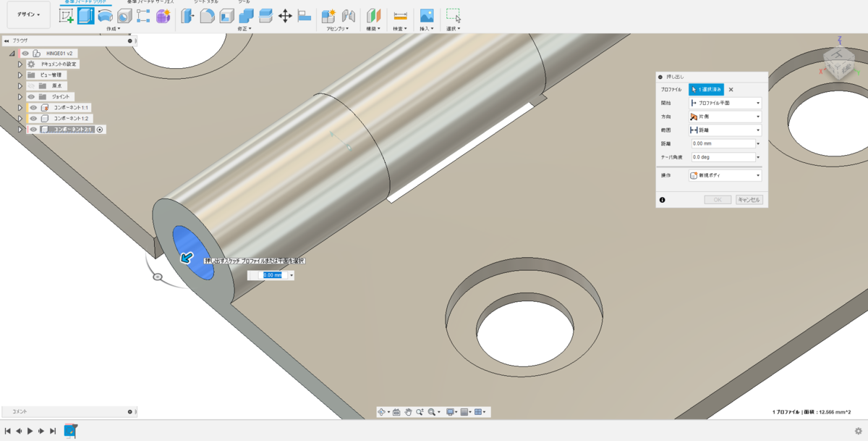Select the window Select tool icon
Screen dimensions: 868x441
(x=454, y=15)
